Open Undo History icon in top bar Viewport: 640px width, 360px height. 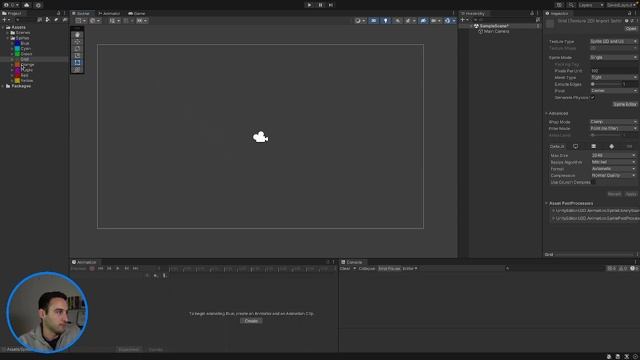(559, 5)
